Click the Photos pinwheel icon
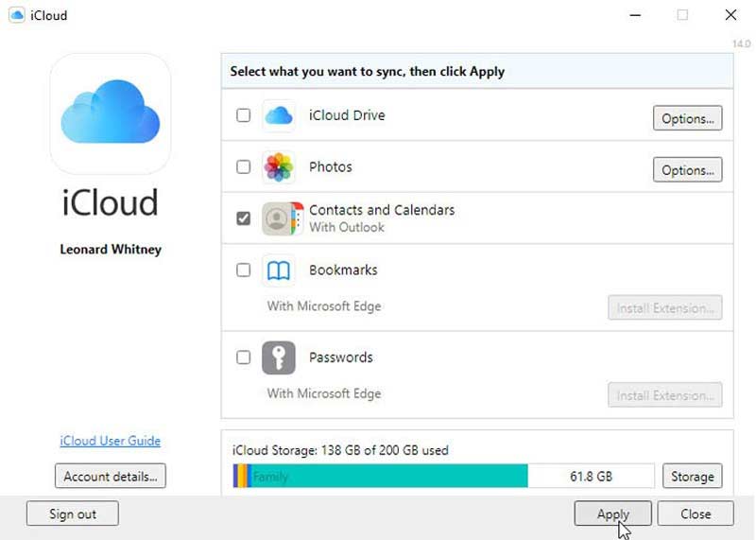Screen dimensions: 756x540 (279, 167)
